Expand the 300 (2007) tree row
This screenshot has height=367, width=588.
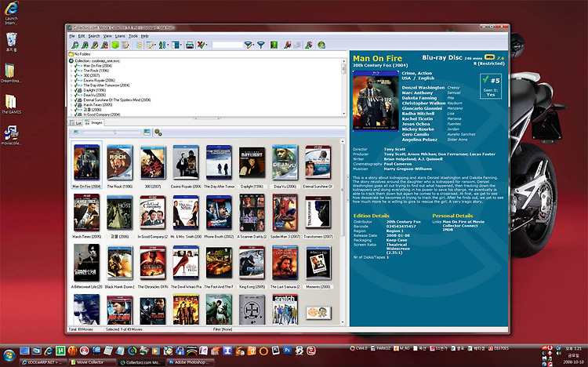[71, 75]
